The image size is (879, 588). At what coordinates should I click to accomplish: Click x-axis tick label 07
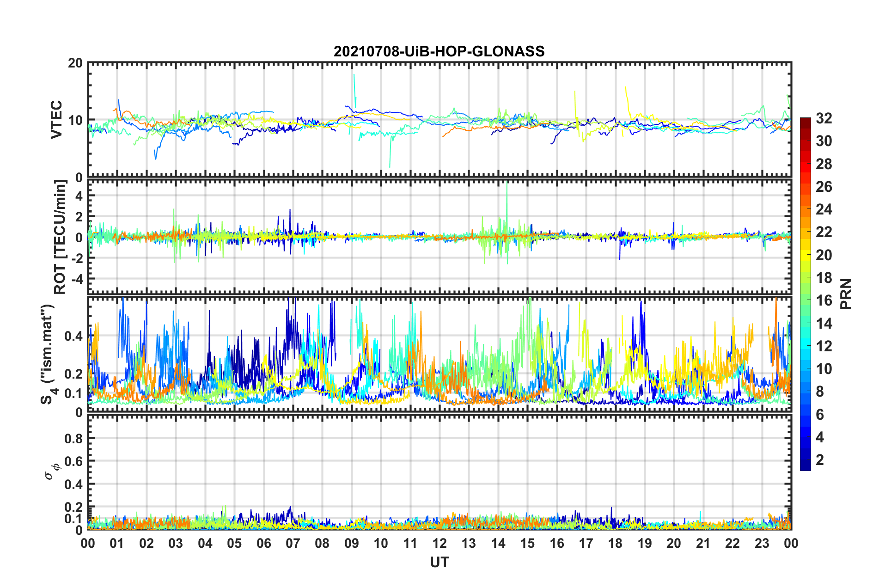tap(293, 543)
